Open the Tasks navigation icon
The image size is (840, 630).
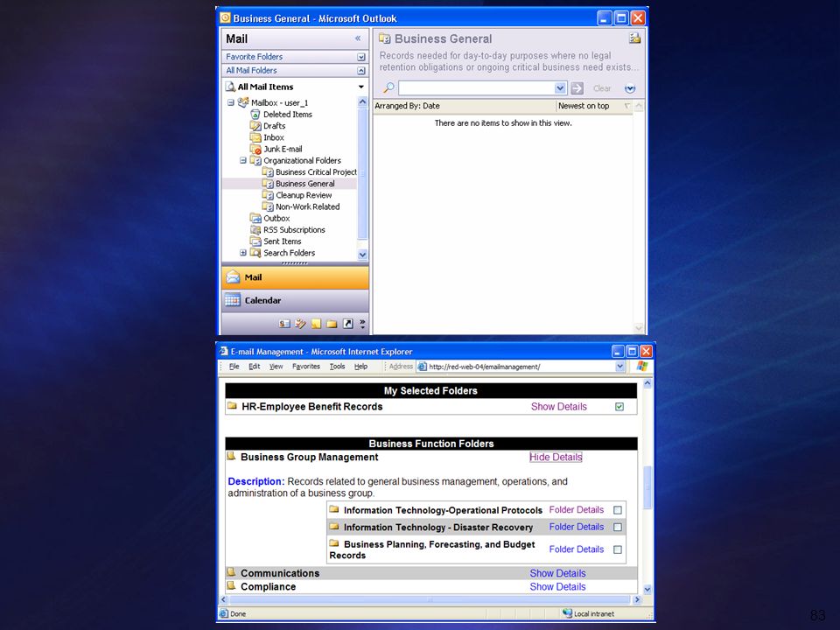pyautogui.click(x=300, y=324)
